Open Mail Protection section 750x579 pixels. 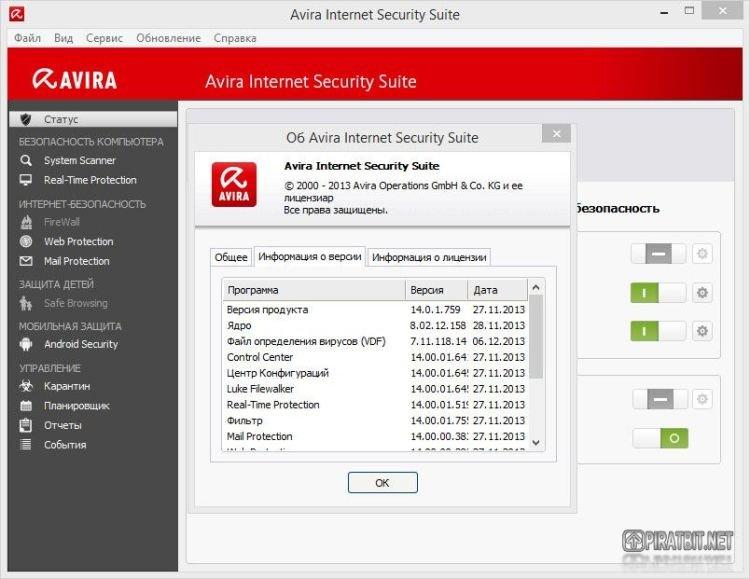(77, 261)
